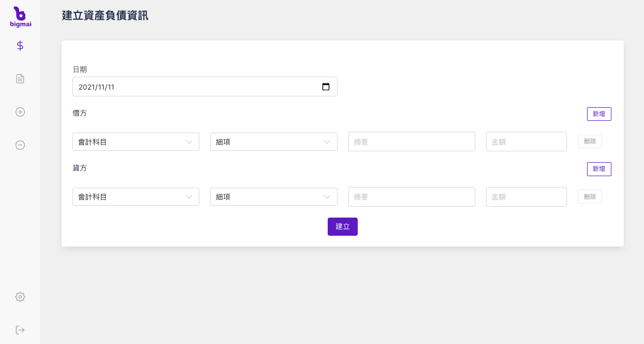Open settings gear in sidebar

click(20, 297)
